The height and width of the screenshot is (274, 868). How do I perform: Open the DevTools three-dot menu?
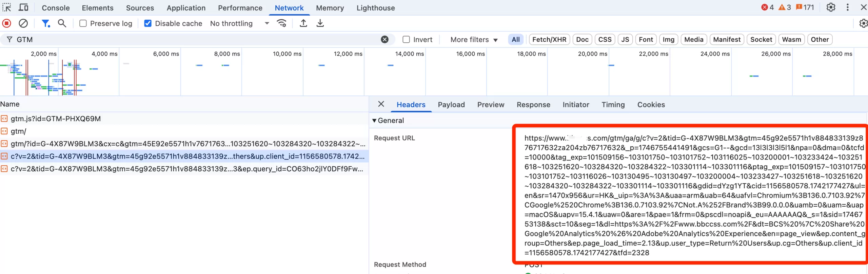coord(848,7)
